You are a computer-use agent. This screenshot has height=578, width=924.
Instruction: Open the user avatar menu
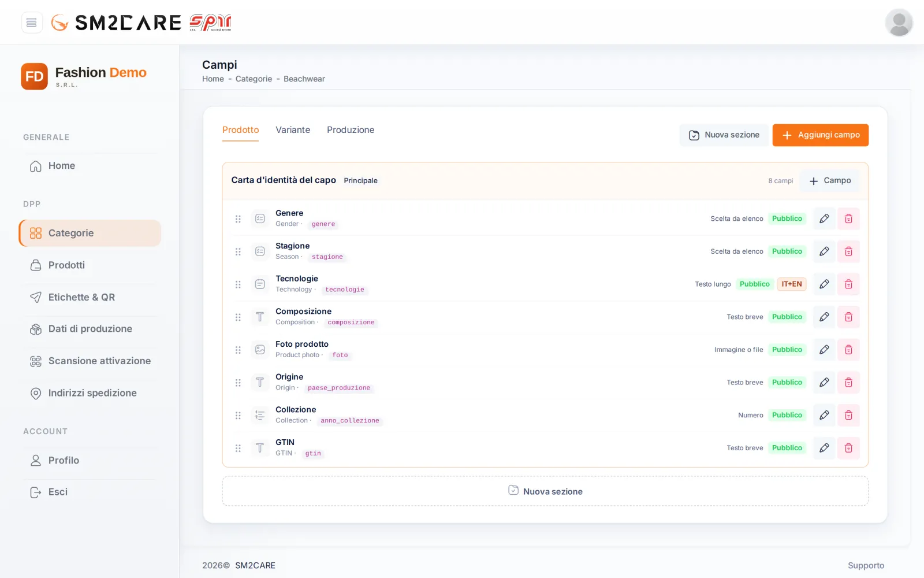(x=899, y=23)
